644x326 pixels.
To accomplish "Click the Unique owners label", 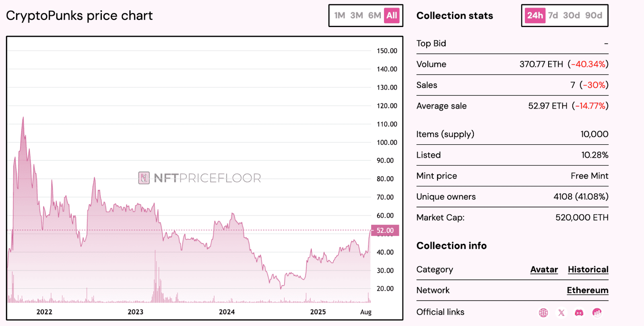I will pos(446,197).
